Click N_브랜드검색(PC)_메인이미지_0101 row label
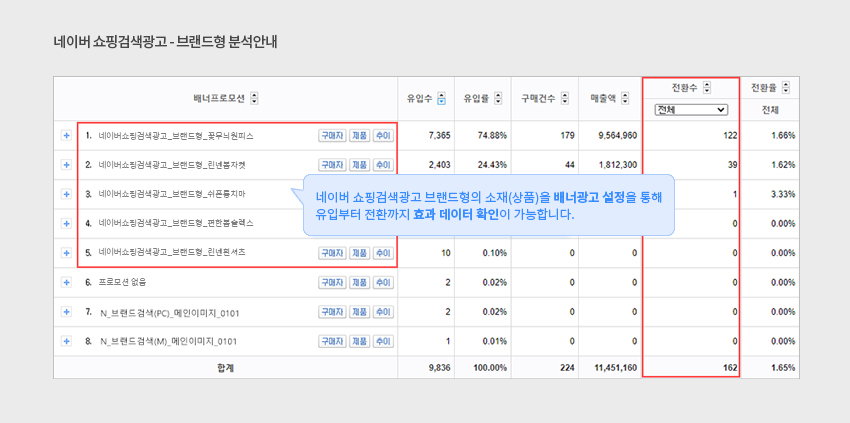 tap(170, 312)
